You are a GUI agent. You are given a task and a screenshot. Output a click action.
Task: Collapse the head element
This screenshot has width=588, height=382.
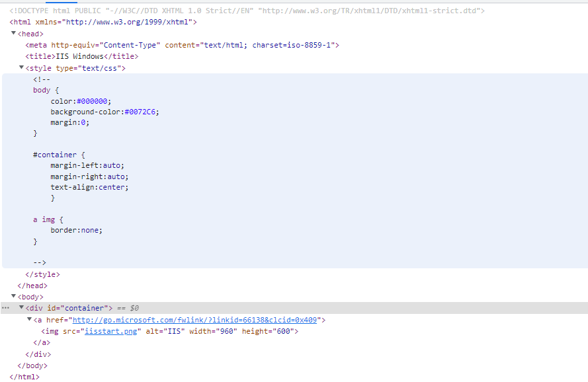[15, 34]
